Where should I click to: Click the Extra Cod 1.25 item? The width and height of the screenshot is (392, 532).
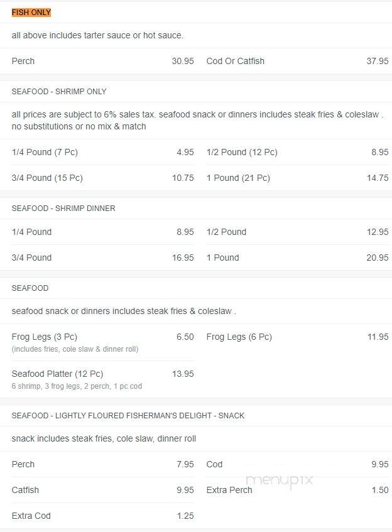pos(102,516)
